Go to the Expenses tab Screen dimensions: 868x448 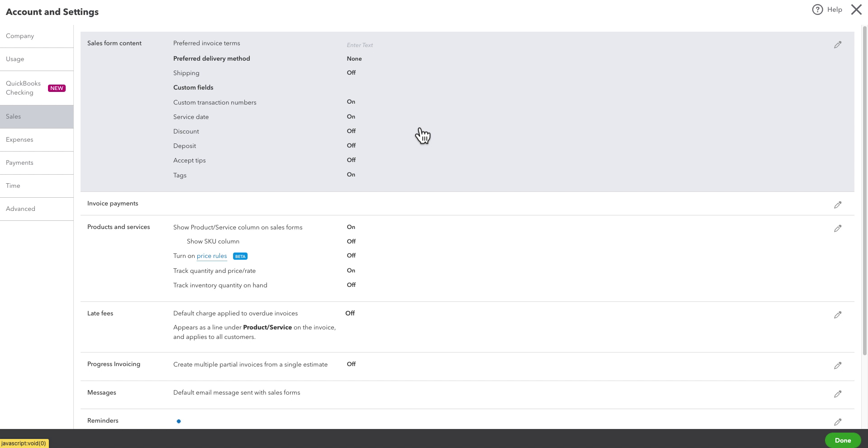pyautogui.click(x=37, y=140)
